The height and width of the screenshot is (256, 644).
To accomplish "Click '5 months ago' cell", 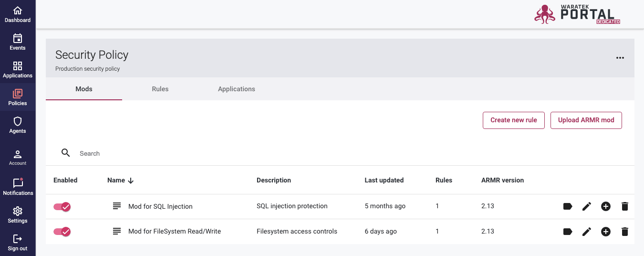I will pos(385,206).
